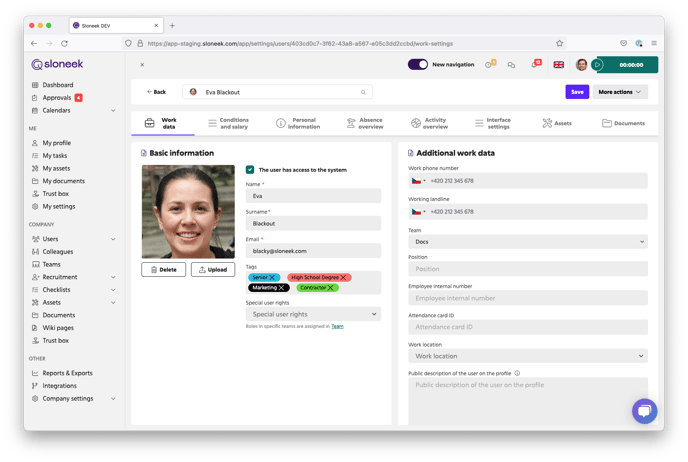
Task: Remove the Senior tag
Action: pyautogui.click(x=272, y=277)
